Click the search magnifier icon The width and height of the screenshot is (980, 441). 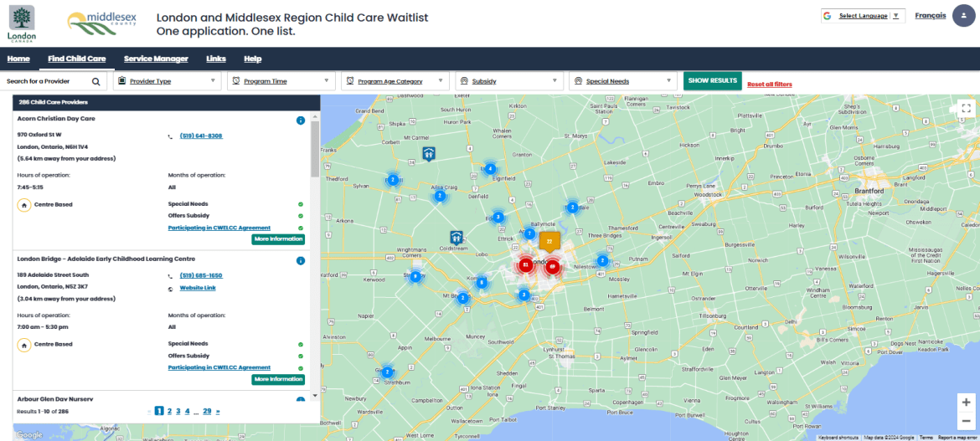(x=95, y=81)
